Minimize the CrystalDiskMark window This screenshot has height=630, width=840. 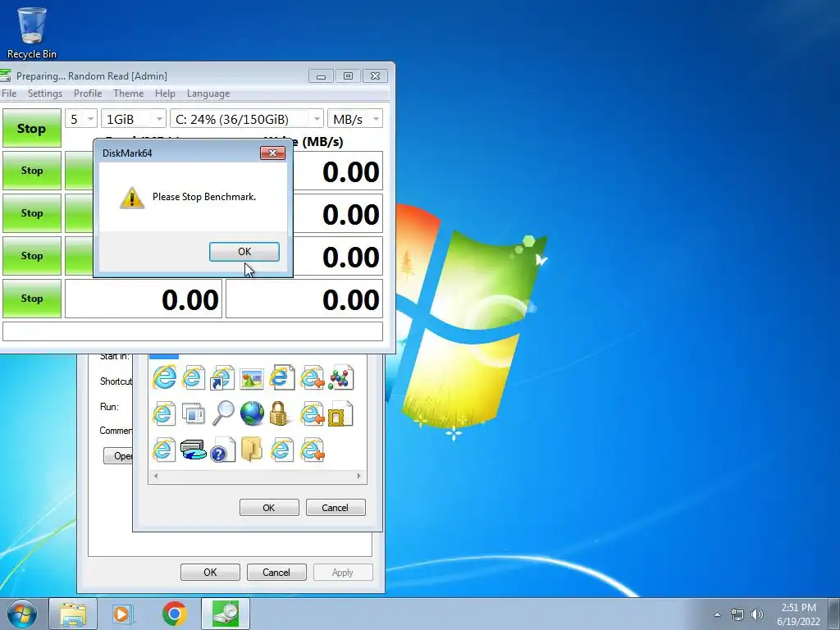pyautogui.click(x=321, y=76)
